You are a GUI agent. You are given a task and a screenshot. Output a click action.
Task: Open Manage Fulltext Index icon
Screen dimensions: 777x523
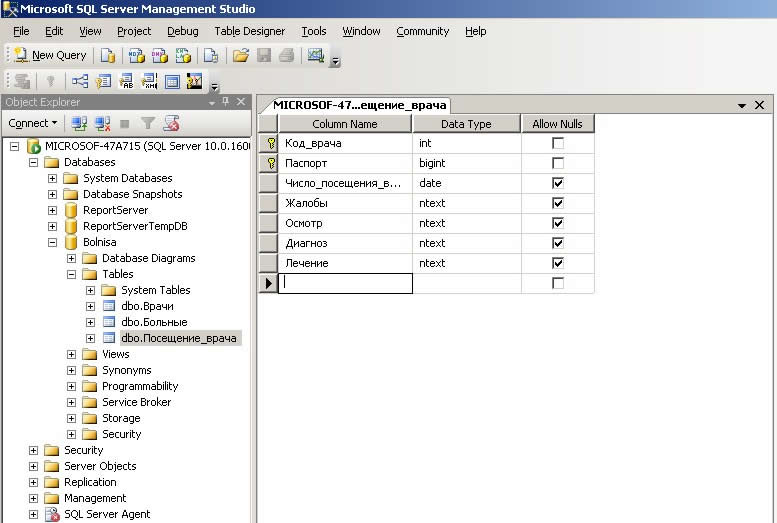pos(126,81)
